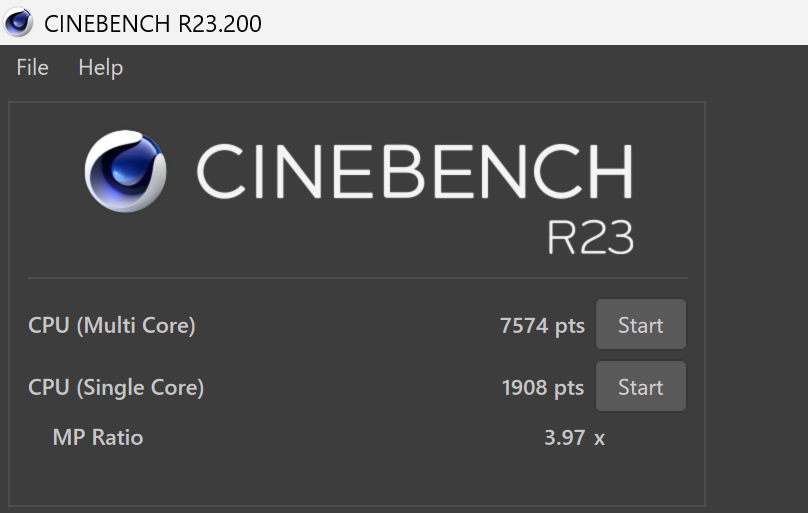The width and height of the screenshot is (808, 513).
Task: Click the Cinebench app icon in title bar
Action: click(18, 22)
